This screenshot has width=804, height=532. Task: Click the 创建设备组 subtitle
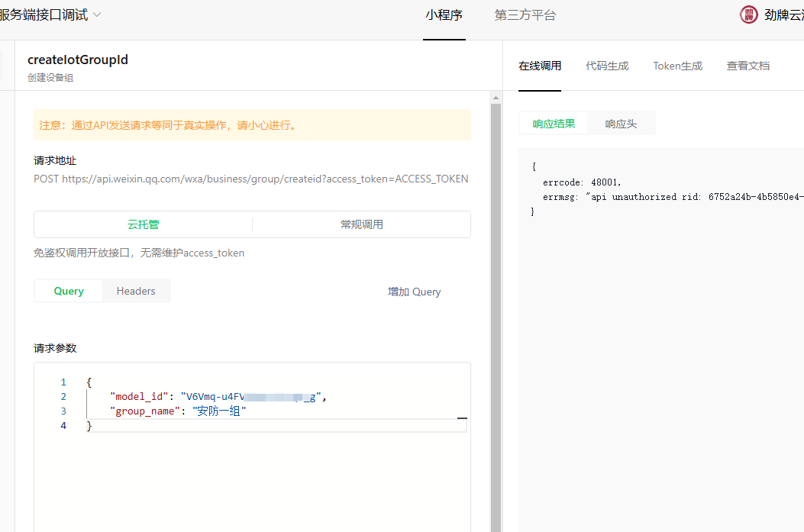click(x=50, y=78)
